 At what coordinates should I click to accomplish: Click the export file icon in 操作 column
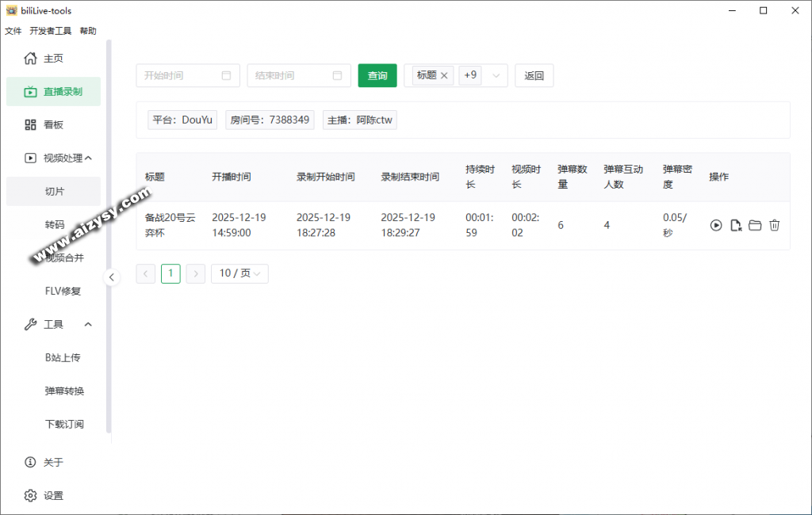coord(736,226)
